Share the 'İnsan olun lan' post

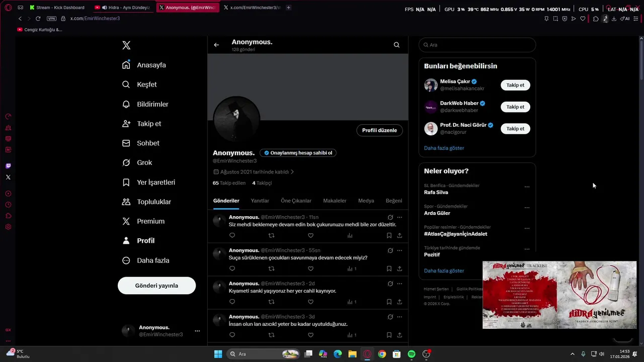[399, 335]
